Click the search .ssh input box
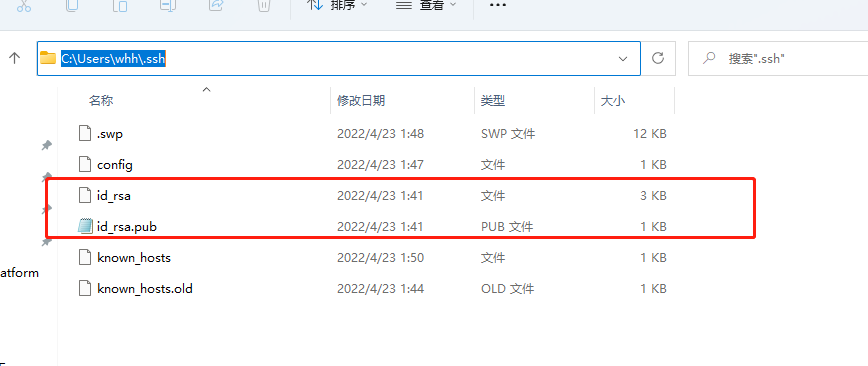Viewport: 868px width, 366px height. click(778, 58)
